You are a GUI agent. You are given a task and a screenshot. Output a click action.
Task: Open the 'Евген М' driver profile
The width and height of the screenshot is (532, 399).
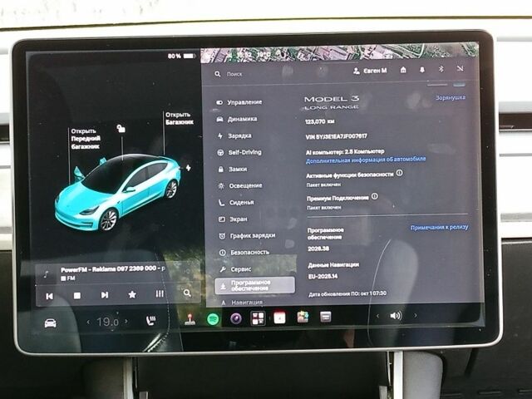(370, 71)
